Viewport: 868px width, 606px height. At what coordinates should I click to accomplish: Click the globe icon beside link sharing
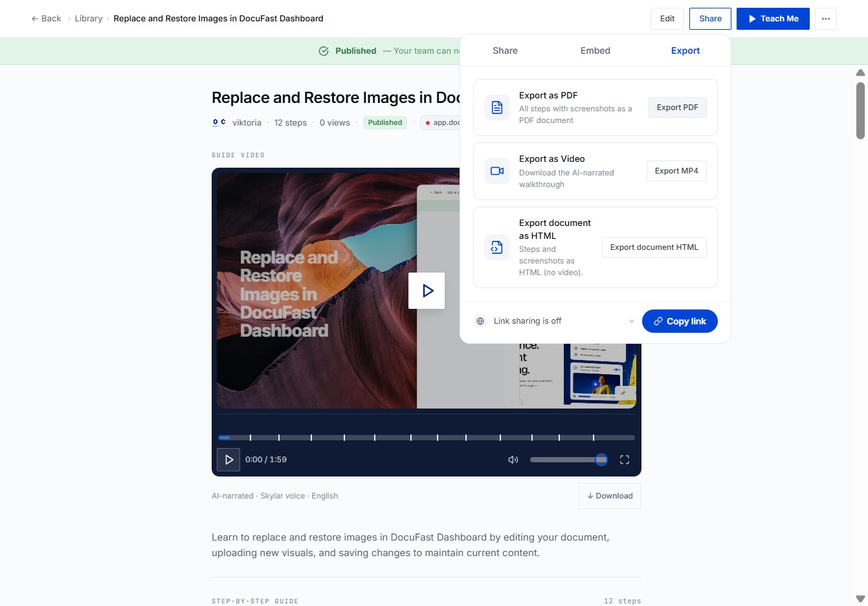click(x=480, y=321)
